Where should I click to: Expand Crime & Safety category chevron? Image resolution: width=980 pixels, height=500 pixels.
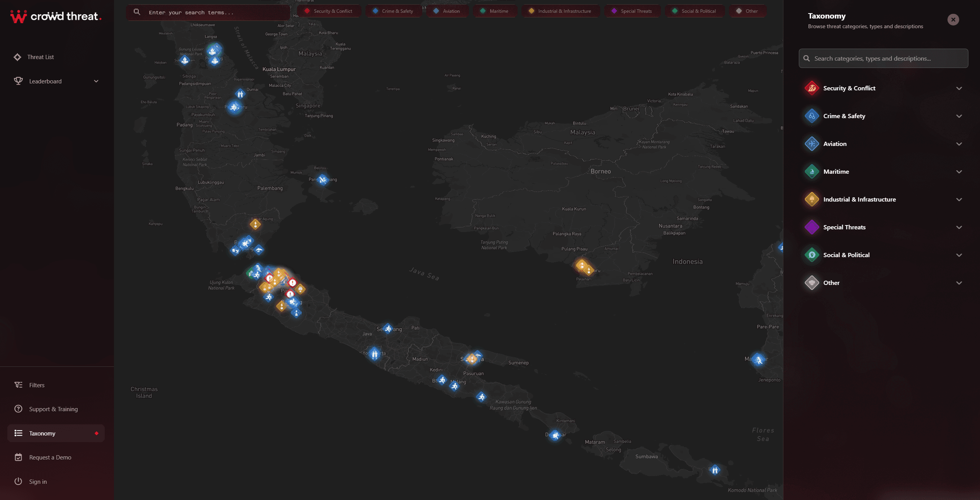[x=959, y=116]
